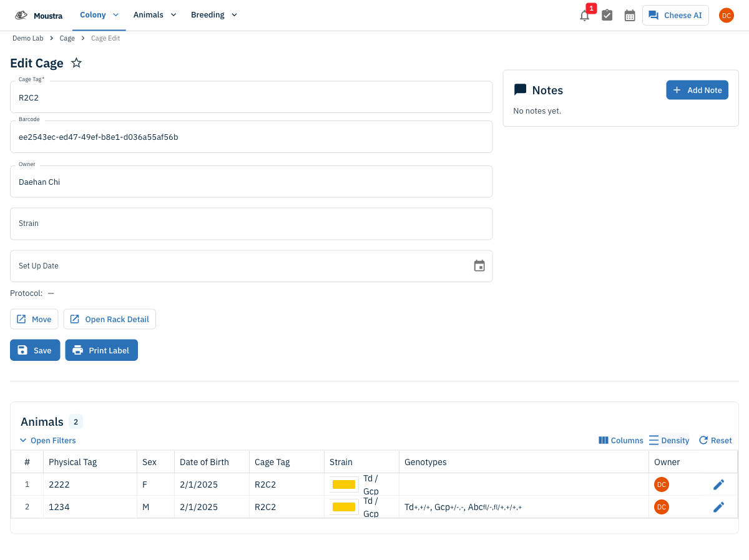Click the Notes chat icon

coord(520,90)
